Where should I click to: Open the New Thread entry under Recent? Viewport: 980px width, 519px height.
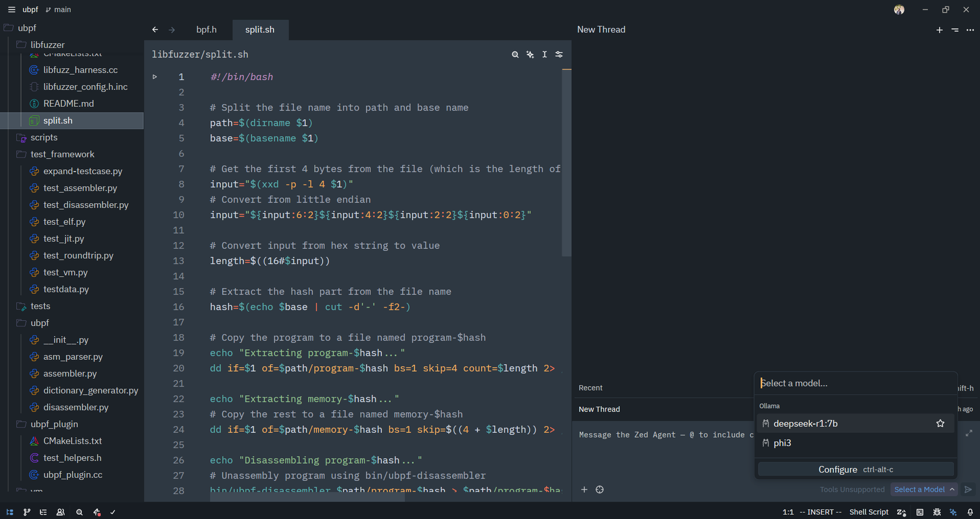pyautogui.click(x=599, y=409)
